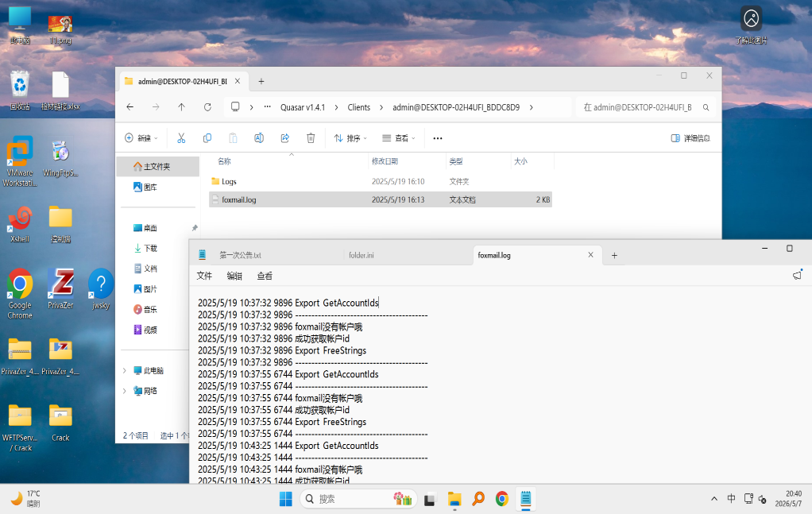Open the 查看 view dropdown in Explorer toolbar
Screen dimensions: 812x514
399,138
